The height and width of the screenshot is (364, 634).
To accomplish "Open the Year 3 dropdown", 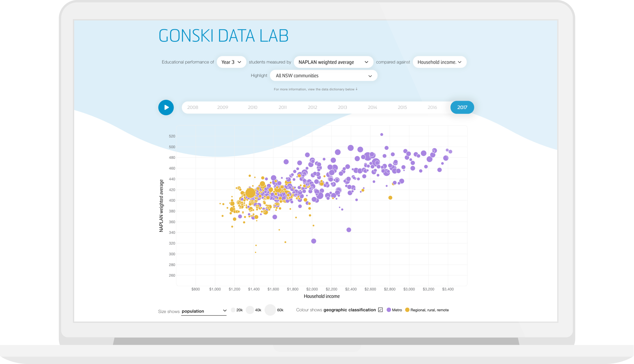I will (x=231, y=62).
